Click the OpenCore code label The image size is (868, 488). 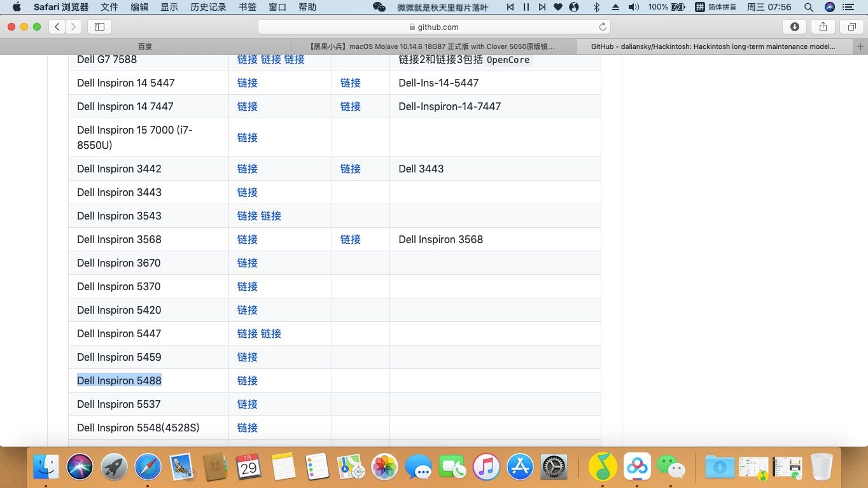click(x=508, y=60)
